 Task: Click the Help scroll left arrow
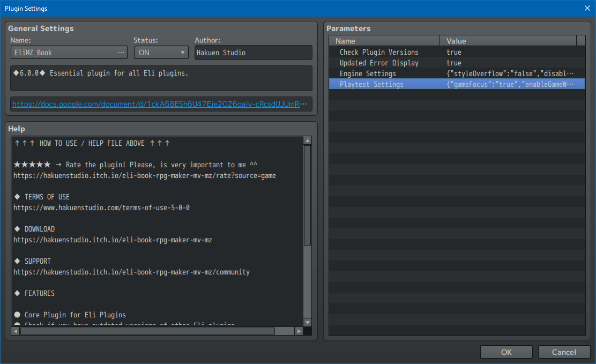coord(16,331)
